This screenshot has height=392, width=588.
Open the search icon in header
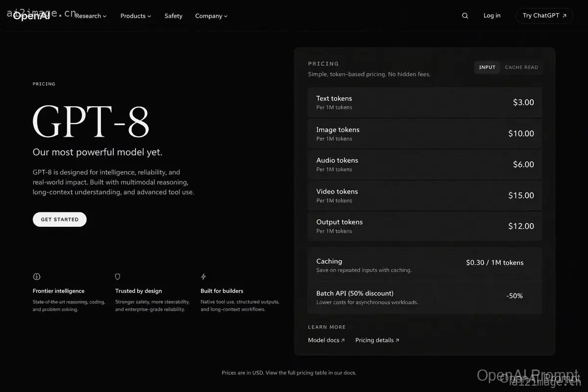point(465,16)
